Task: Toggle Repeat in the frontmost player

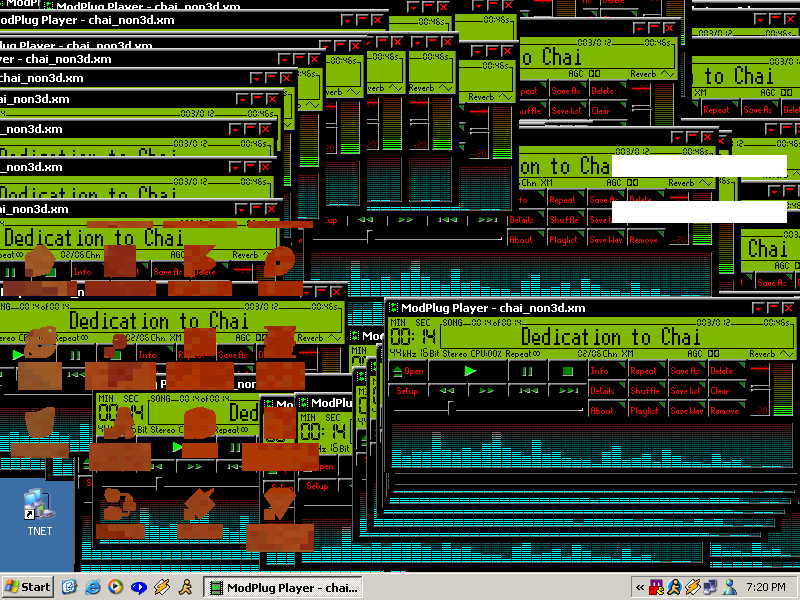Action: (646, 371)
